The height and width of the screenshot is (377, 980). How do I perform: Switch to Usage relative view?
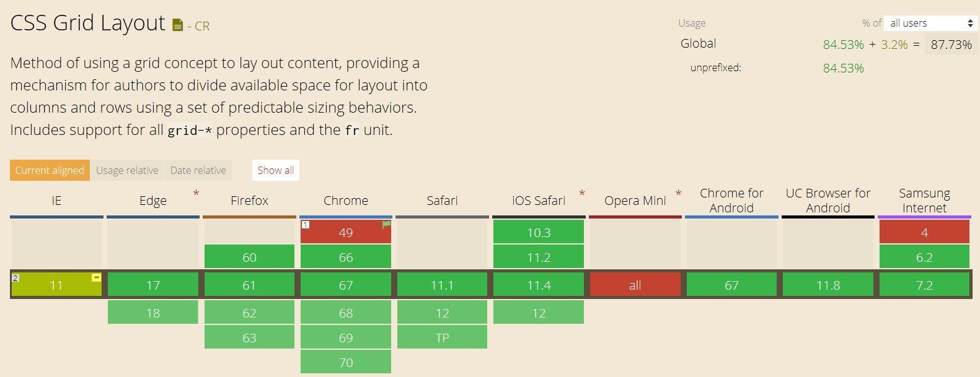pyautogui.click(x=127, y=170)
